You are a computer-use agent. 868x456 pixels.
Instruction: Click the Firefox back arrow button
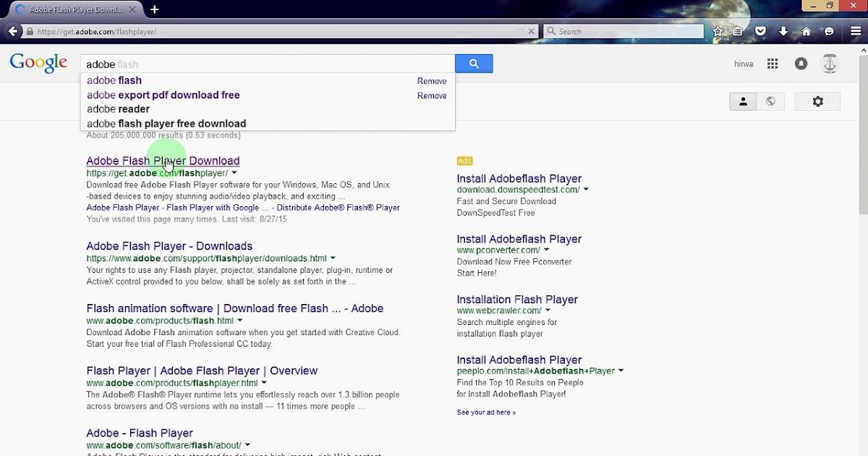tap(12, 31)
